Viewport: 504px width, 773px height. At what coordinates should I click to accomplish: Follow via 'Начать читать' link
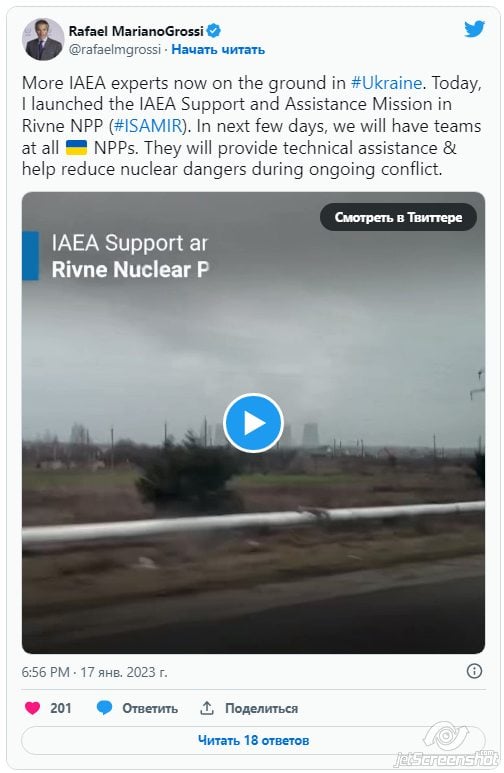pyautogui.click(x=218, y=50)
